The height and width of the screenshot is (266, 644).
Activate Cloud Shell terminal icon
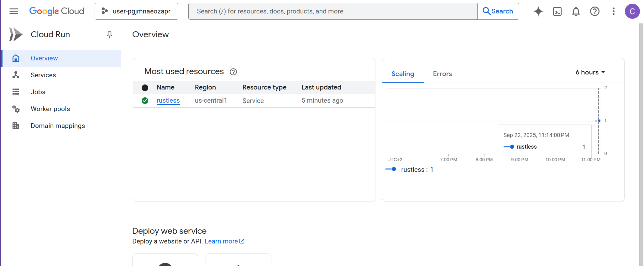pyautogui.click(x=557, y=11)
